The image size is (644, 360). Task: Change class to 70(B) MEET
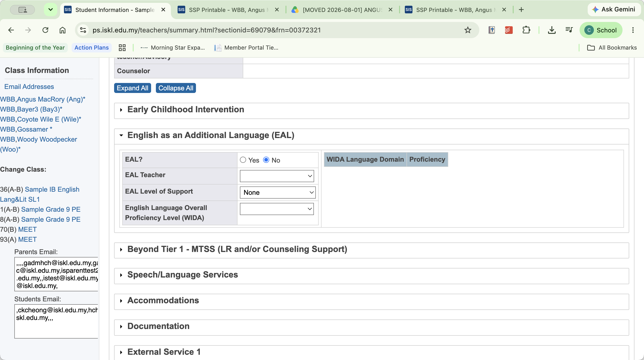tap(27, 229)
